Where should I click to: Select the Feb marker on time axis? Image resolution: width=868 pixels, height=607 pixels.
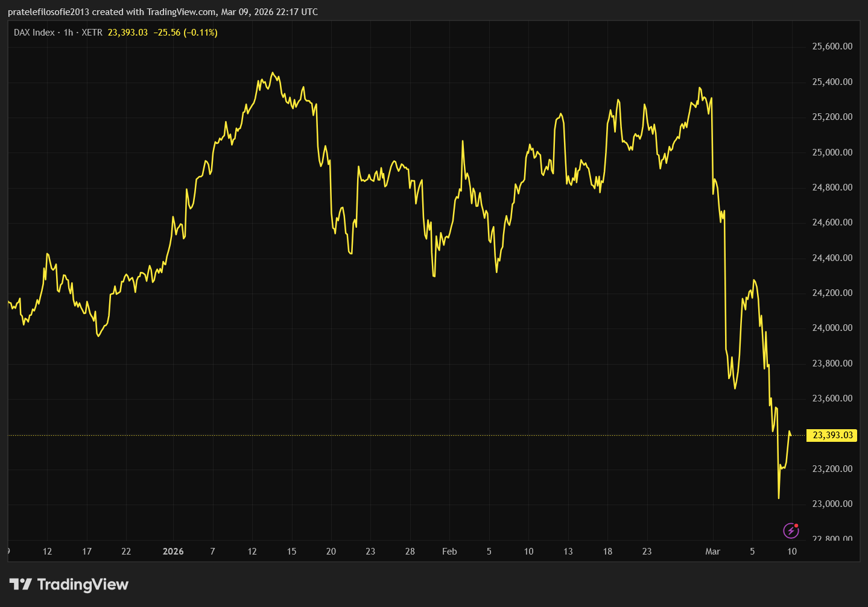coord(449,552)
